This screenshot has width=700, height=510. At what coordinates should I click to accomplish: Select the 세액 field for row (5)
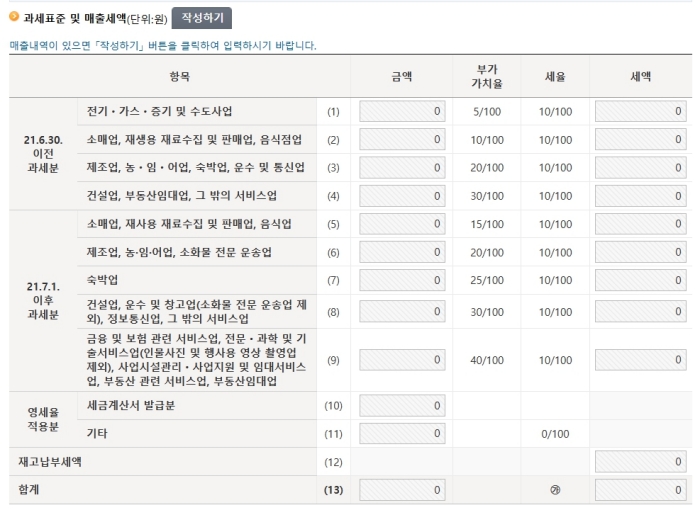[641, 224]
